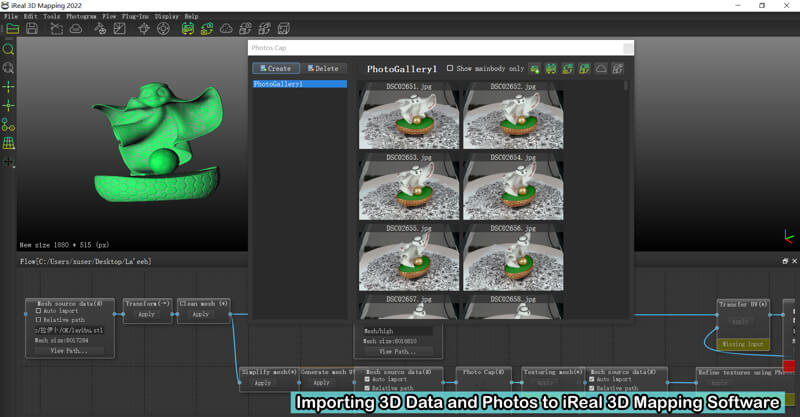
Task: Click Apply on the Transform node
Action: [146, 314]
